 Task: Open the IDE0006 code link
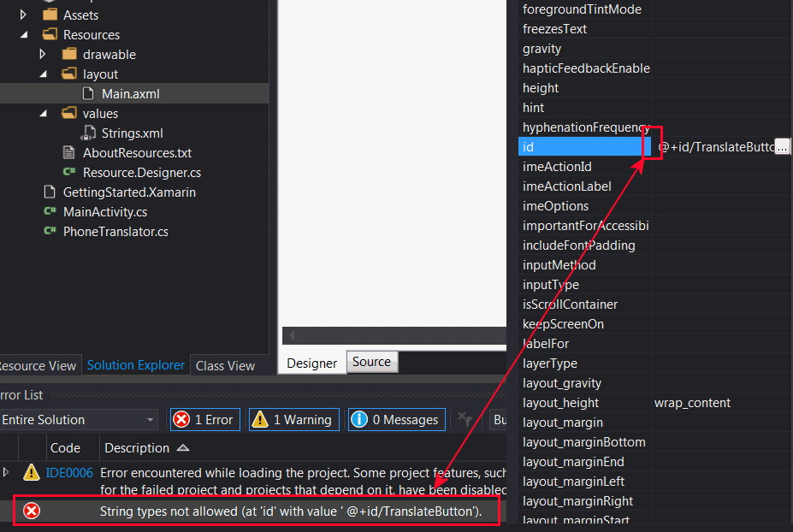69,473
